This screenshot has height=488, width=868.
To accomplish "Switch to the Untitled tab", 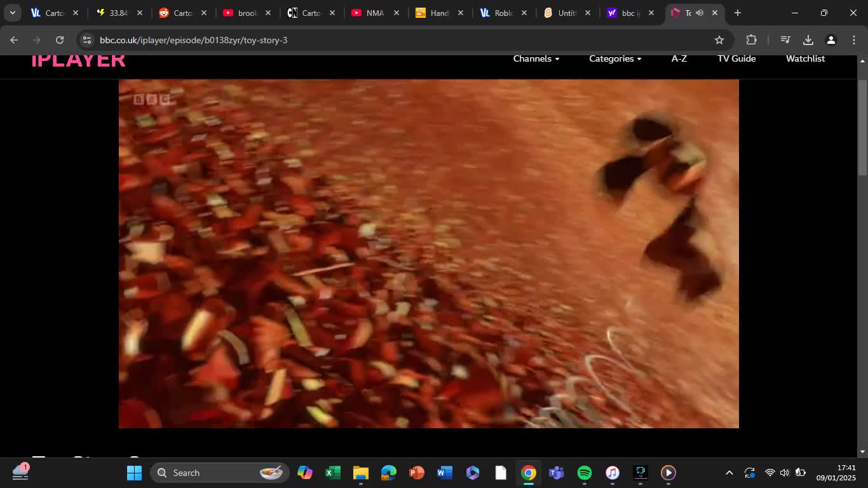I will point(567,13).
